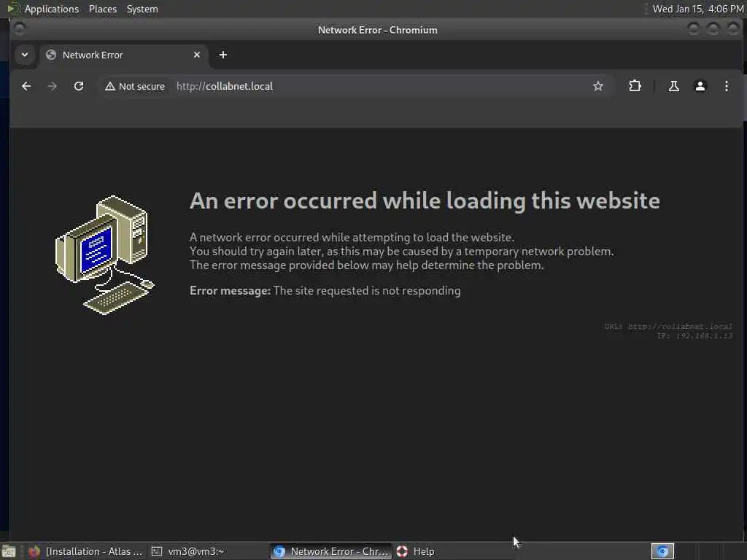Open the Places menu
747x560 pixels.
(x=103, y=9)
